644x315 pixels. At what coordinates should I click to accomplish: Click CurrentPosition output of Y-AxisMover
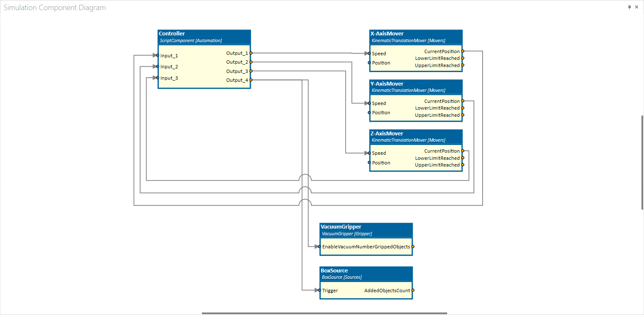point(463,101)
